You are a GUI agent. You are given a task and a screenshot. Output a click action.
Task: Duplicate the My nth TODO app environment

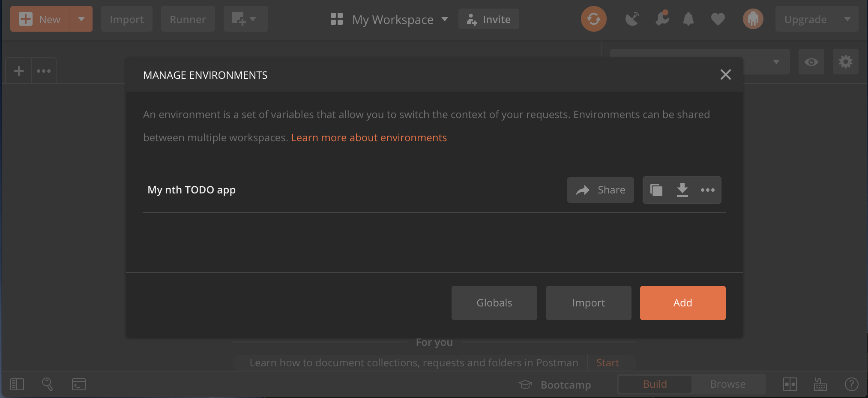tap(656, 190)
